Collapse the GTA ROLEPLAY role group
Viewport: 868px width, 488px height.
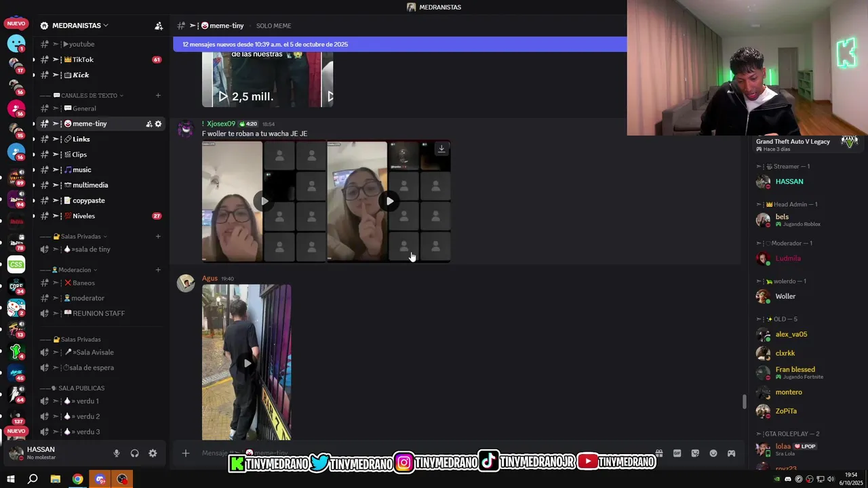point(788,434)
